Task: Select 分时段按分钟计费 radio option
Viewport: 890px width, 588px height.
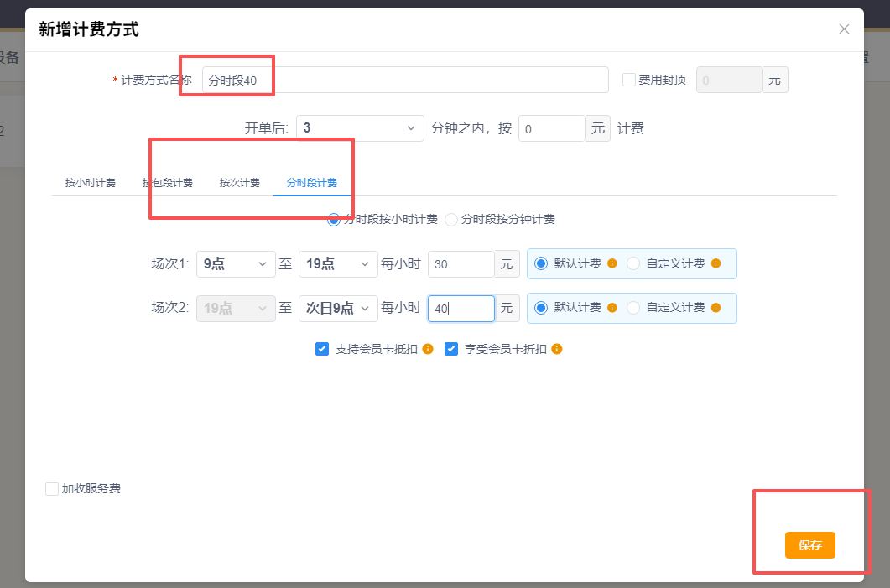Action: tap(451, 220)
